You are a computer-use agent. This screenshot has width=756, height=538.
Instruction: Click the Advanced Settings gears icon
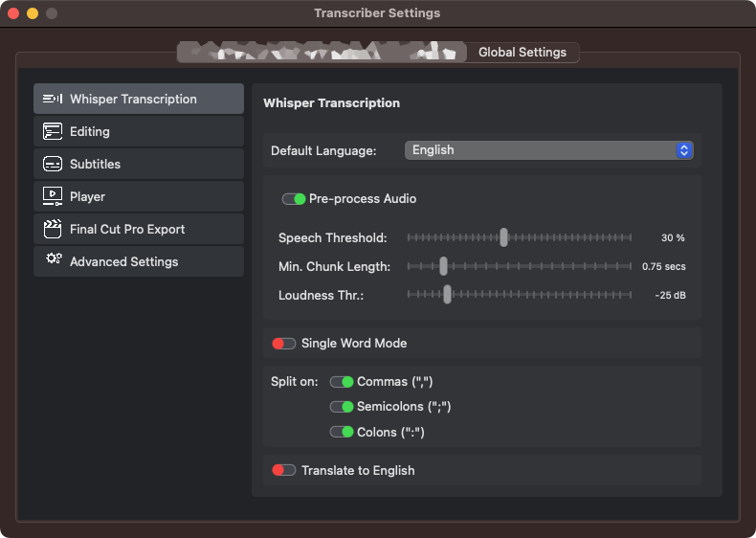coord(54,258)
